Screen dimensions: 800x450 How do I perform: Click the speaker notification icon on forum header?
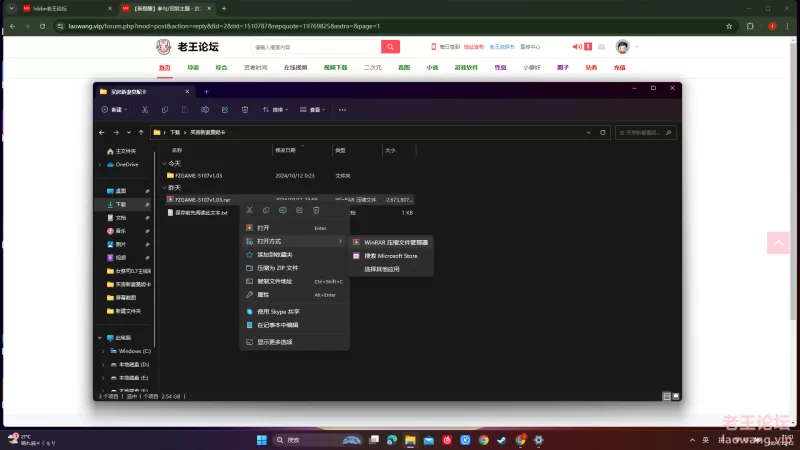point(577,46)
